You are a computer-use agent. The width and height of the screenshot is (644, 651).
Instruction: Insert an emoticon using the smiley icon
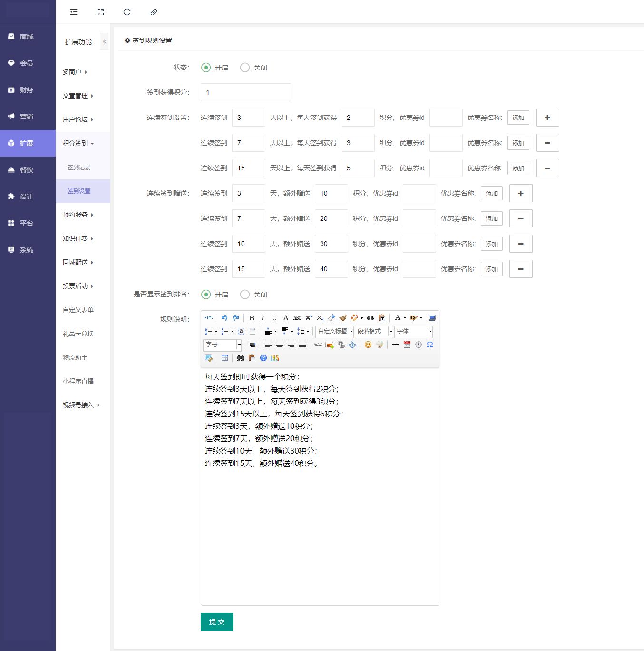point(368,345)
